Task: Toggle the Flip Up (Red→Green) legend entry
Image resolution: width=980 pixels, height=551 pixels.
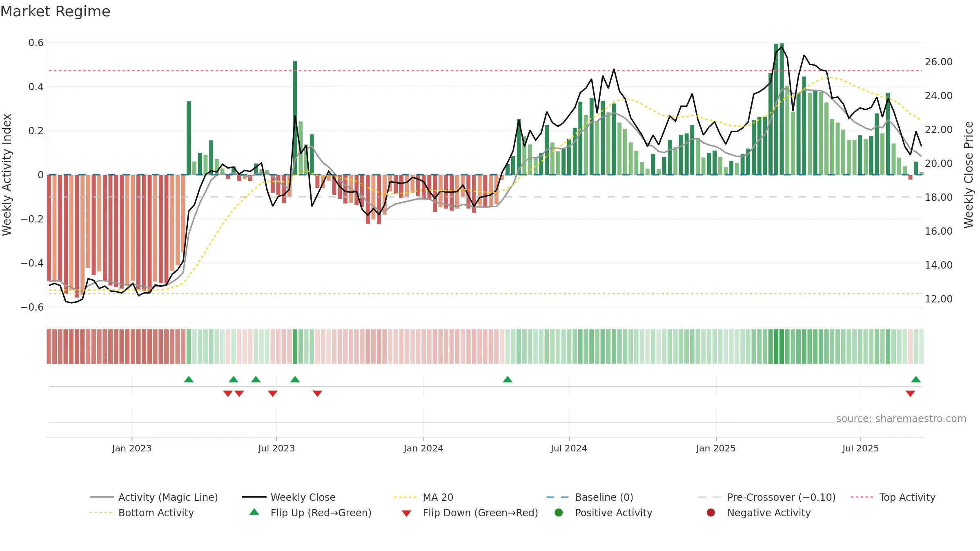Action: (x=310, y=513)
